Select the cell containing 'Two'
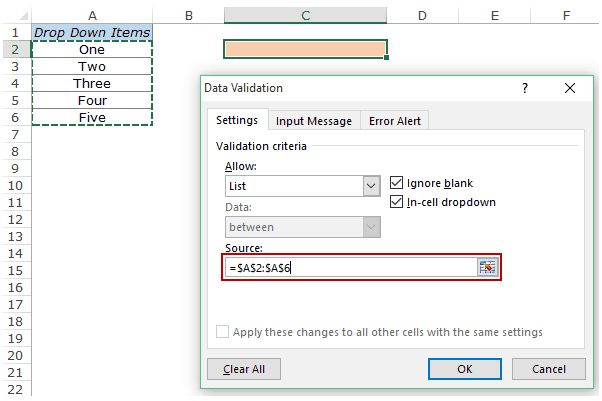 pos(92,66)
